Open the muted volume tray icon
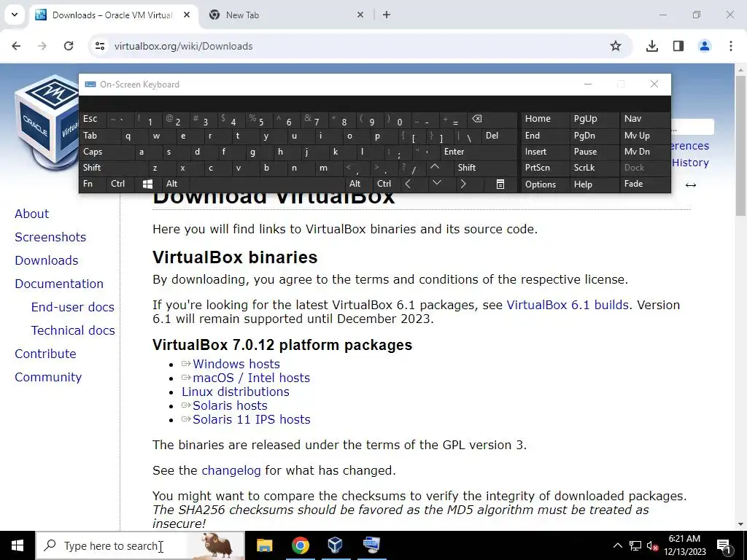The width and height of the screenshot is (747, 560). point(652,546)
